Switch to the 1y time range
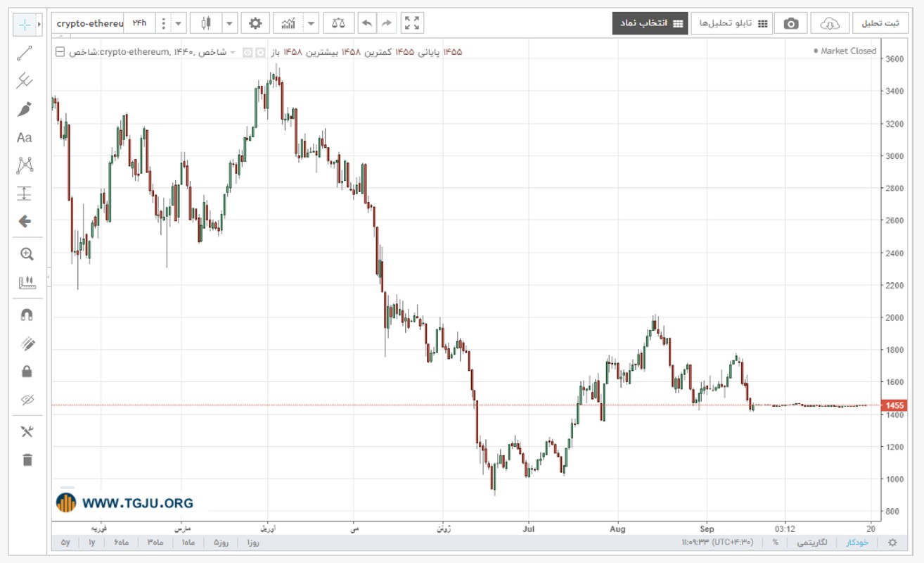Viewport: 924px width, 563px height. point(92,543)
